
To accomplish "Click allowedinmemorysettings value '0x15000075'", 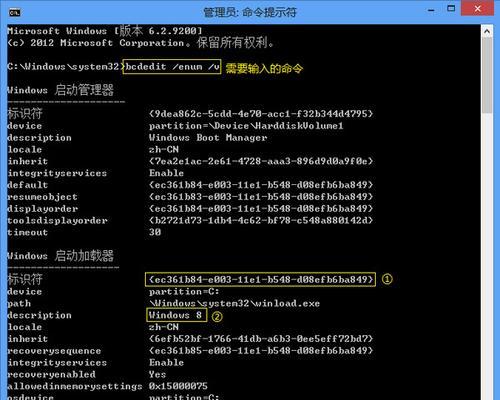I will 178,386.
